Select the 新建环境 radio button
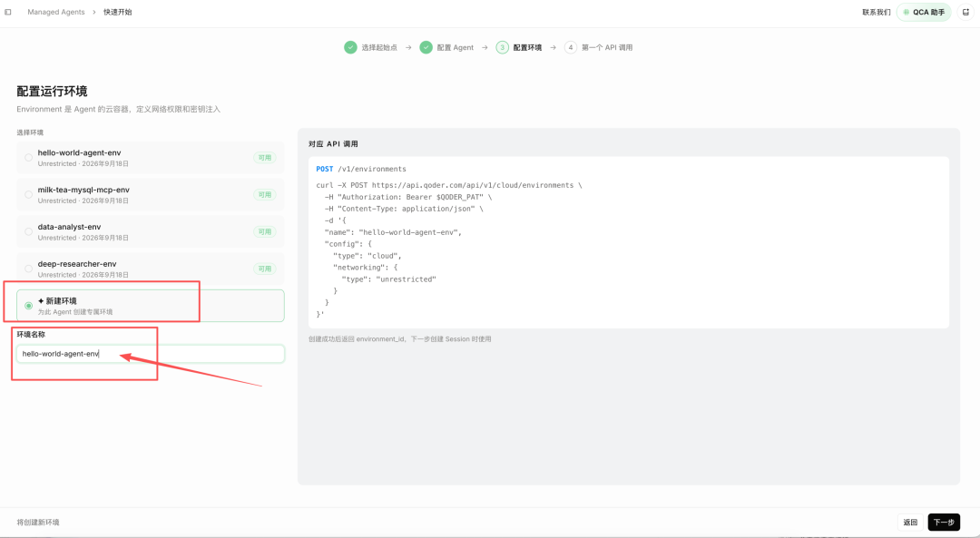The width and height of the screenshot is (980, 538). tap(29, 306)
